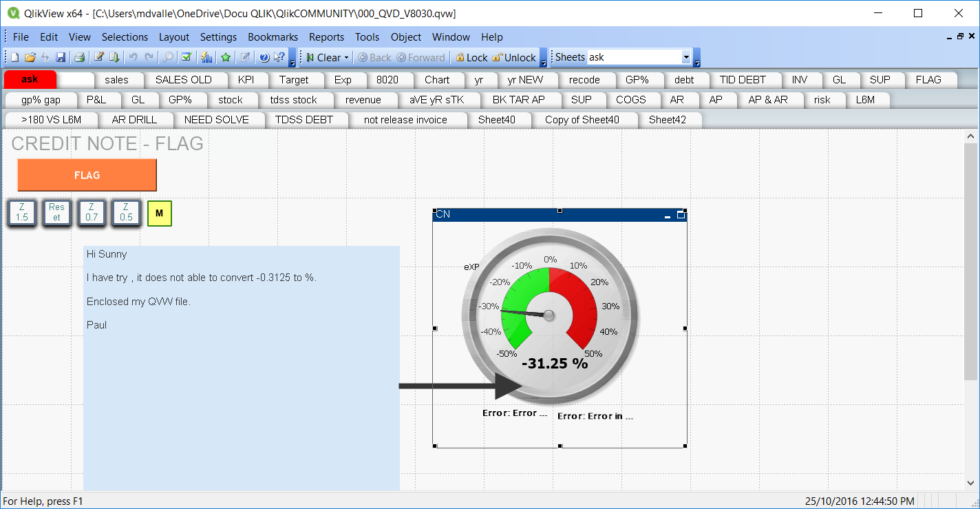The height and width of the screenshot is (509, 980).
Task: Click the Quick Chart wizard icon
Action: 206,58
